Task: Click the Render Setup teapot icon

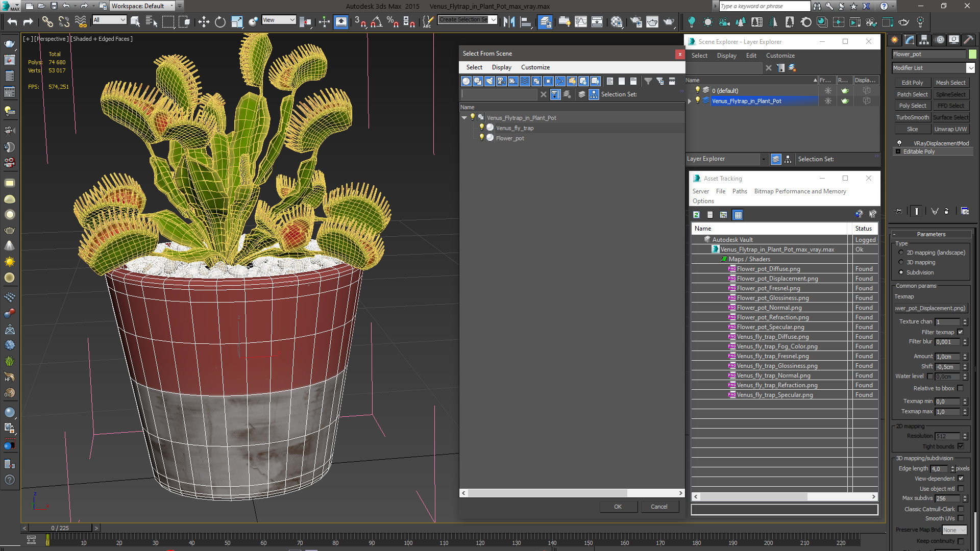Action: click(x=635, y=22)
